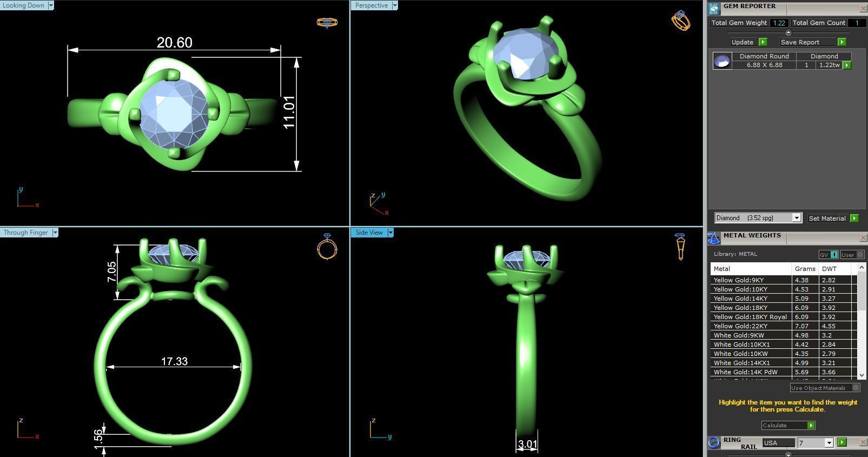Image resolution: width=868 pixels, height=457 pixels.
Task: Select the Yellow Gold:9KY row
Action: [x=783, y=280]
